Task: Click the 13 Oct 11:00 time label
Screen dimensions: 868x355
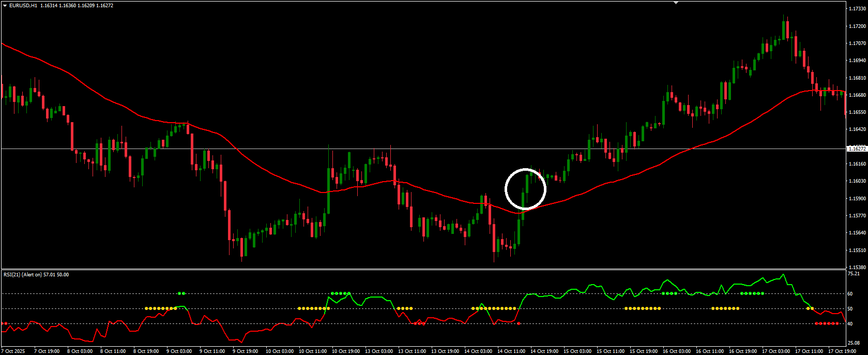Action: [x=412, y=351]
